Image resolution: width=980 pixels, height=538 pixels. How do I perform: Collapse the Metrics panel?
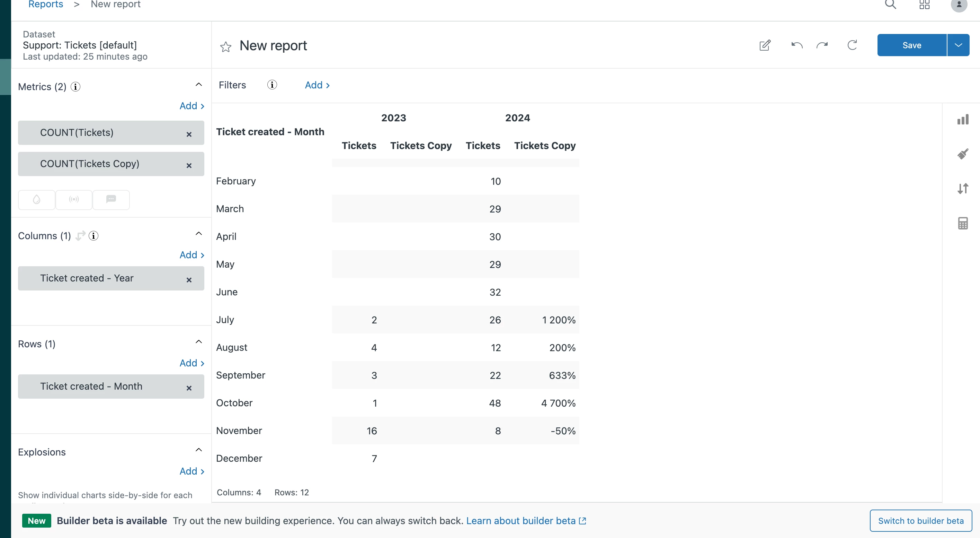click(198, 85)
